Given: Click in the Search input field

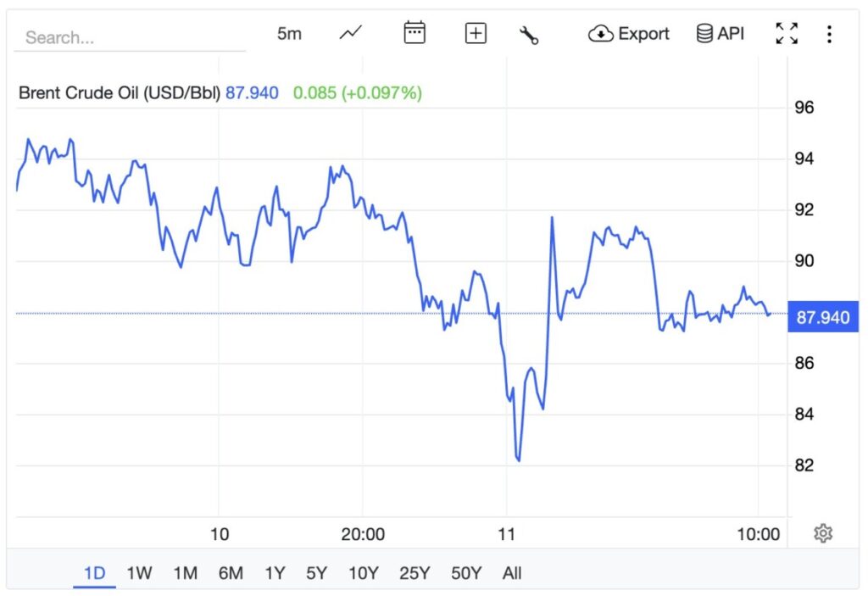Looking at the screenshot, I should pyautogui.click(x=127, y=37).
